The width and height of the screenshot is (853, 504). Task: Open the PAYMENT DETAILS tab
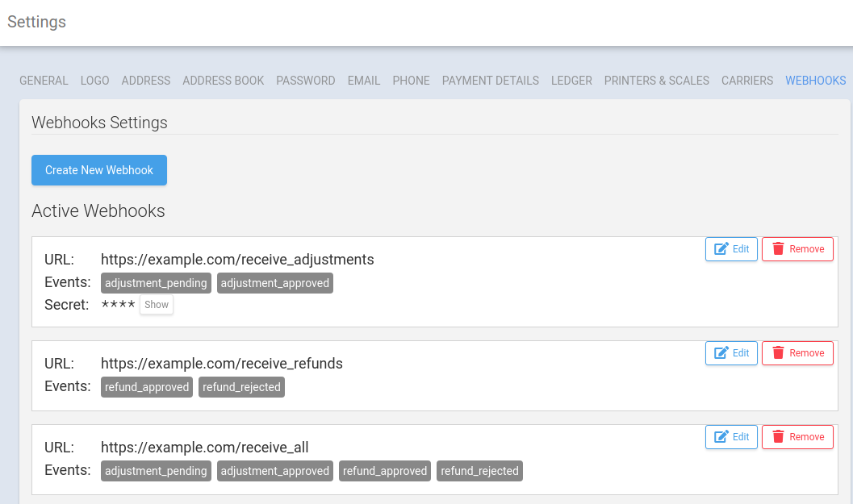tap(490, 81)
